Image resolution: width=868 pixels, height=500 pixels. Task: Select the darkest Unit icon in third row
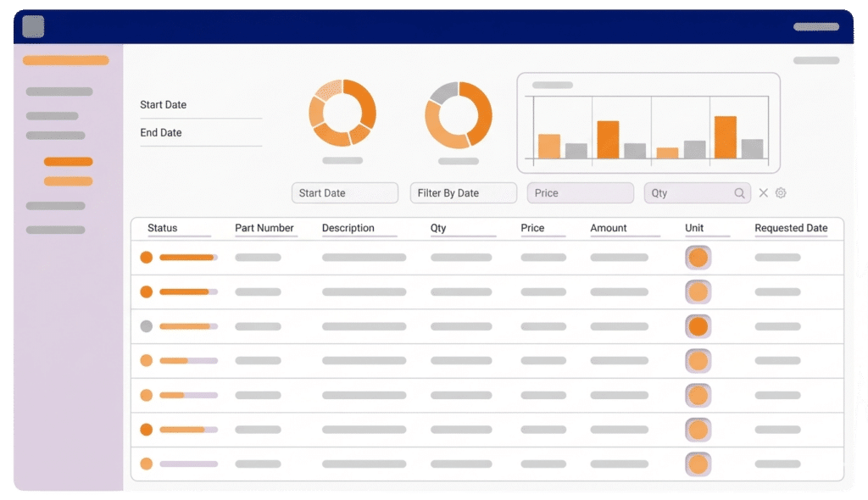(x=698, y=326)
